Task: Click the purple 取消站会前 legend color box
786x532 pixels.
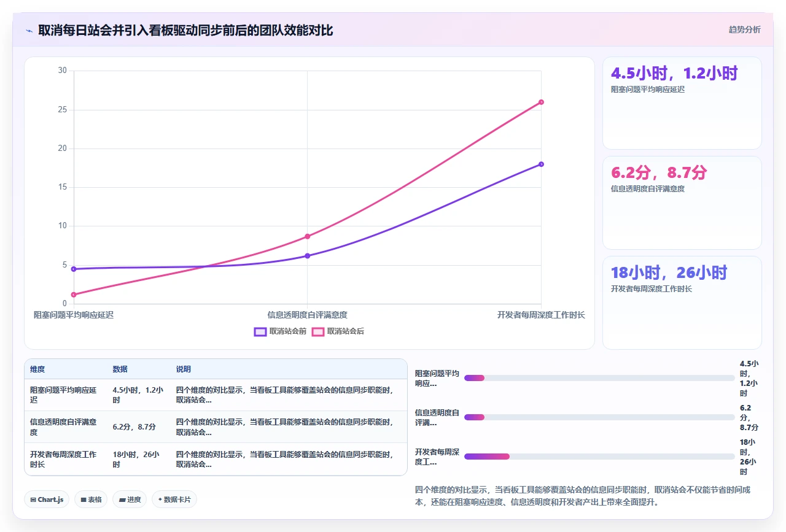Action: click(260, 331)
